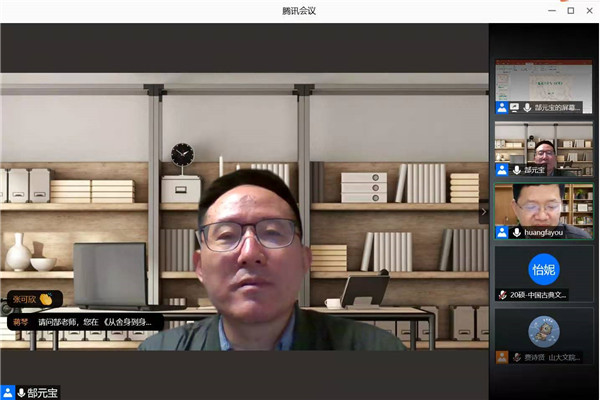Click the 贾诗雨 round profile picture
Screen dimensions: 600x400
pyautogui.click(x=543, y=330)
